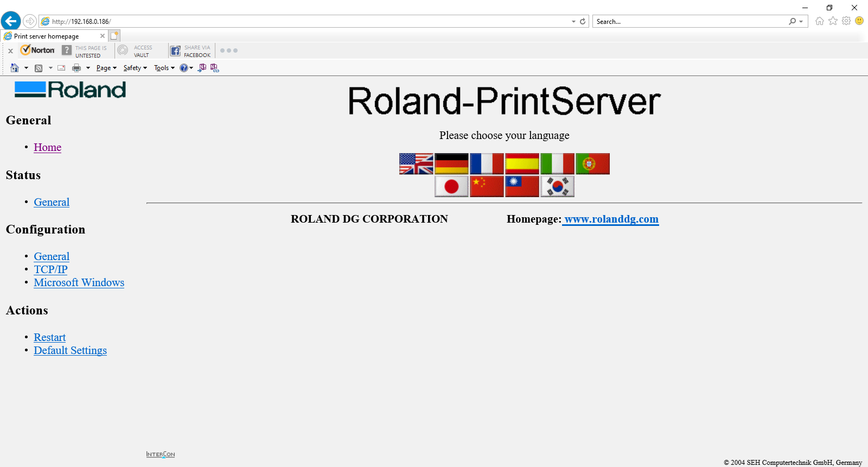Viewport: 868px width, 467px height.
Task: Open the Tools menu in the command bar
Action: (164, 68)
